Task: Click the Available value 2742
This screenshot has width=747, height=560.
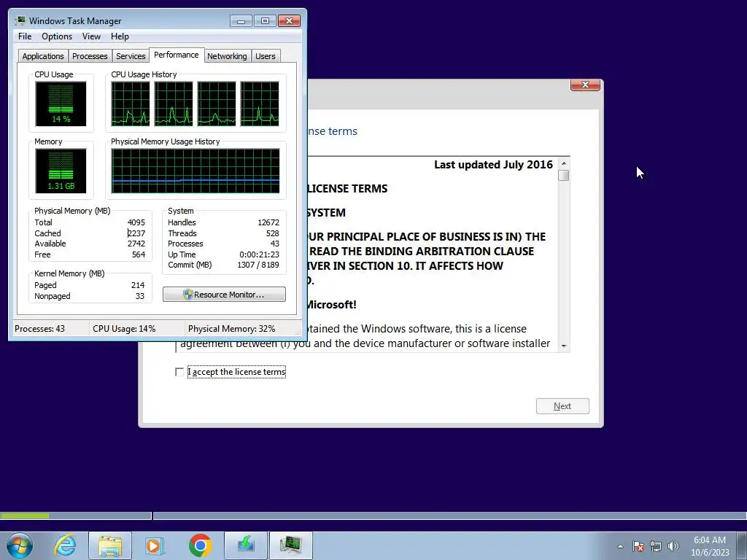Action: [x=136, y=244]
